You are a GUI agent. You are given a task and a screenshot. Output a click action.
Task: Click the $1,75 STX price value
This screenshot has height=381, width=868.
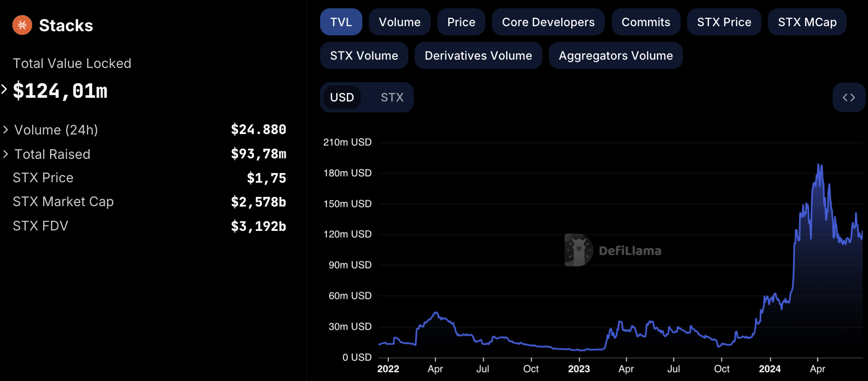tap(266, 178)
